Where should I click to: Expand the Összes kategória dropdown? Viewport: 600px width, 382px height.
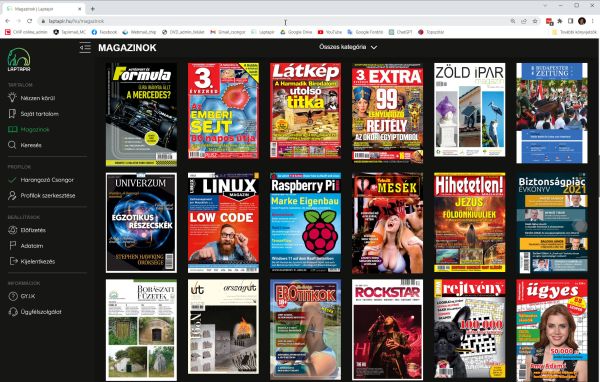348,47
